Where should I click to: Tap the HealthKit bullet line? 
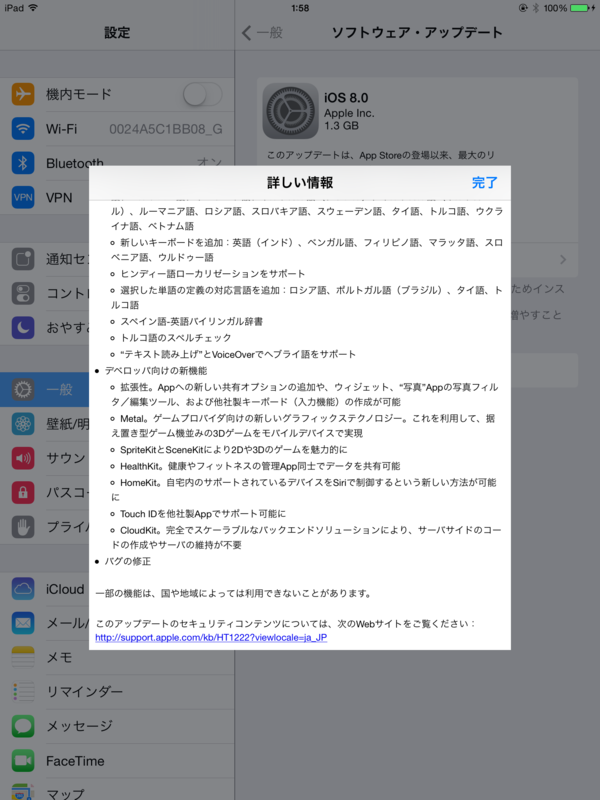pyautogui.click(x=260, y=466)
